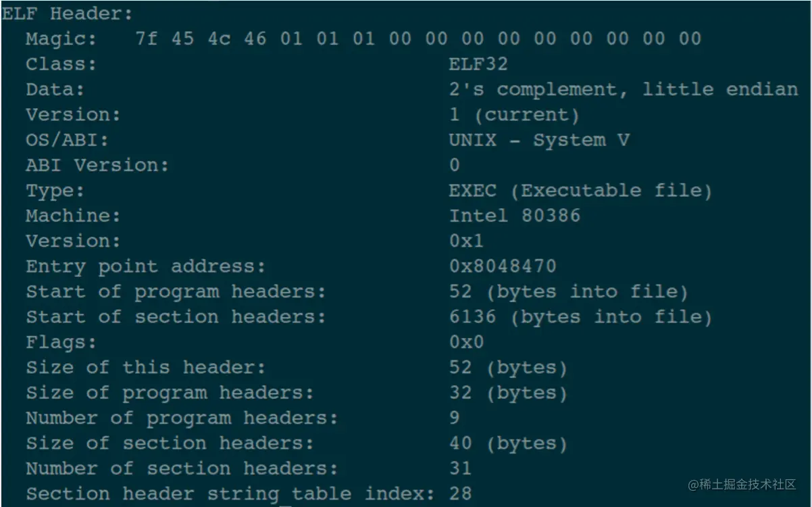Viewport: 812px width, 507px height.
Task: Click the Start of program headers label
Action: click(176, 292)
